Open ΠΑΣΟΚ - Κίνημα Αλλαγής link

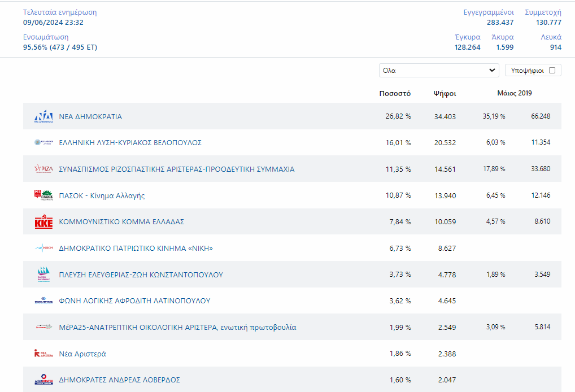[102, 195]
